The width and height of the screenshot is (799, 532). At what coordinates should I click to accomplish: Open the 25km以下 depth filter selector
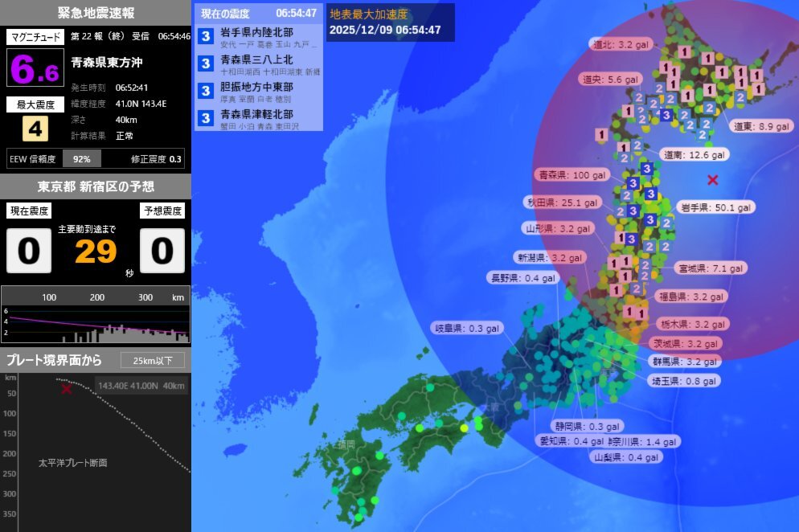154,360
